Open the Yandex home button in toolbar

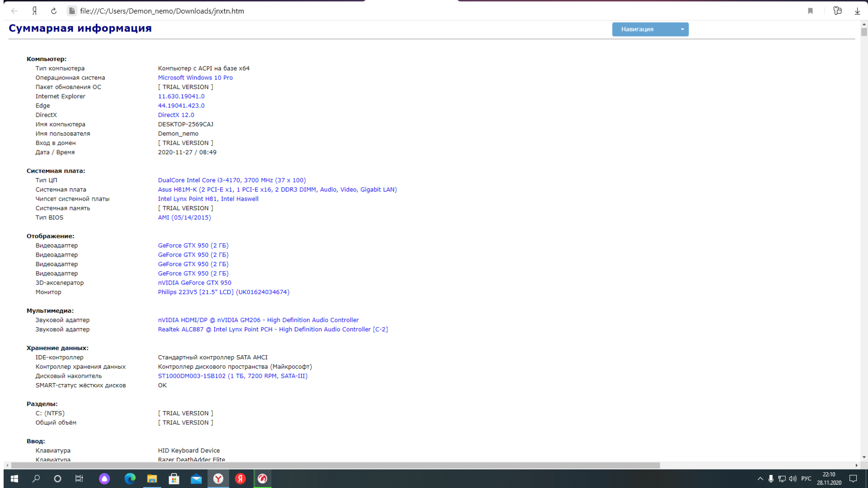pyautogui.click(x=34, y=11)
